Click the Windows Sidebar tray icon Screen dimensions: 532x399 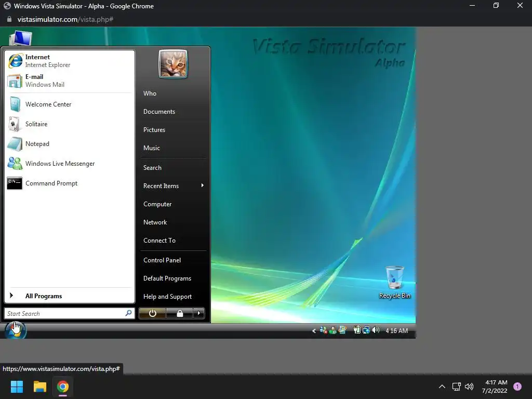tap(342, 330)
